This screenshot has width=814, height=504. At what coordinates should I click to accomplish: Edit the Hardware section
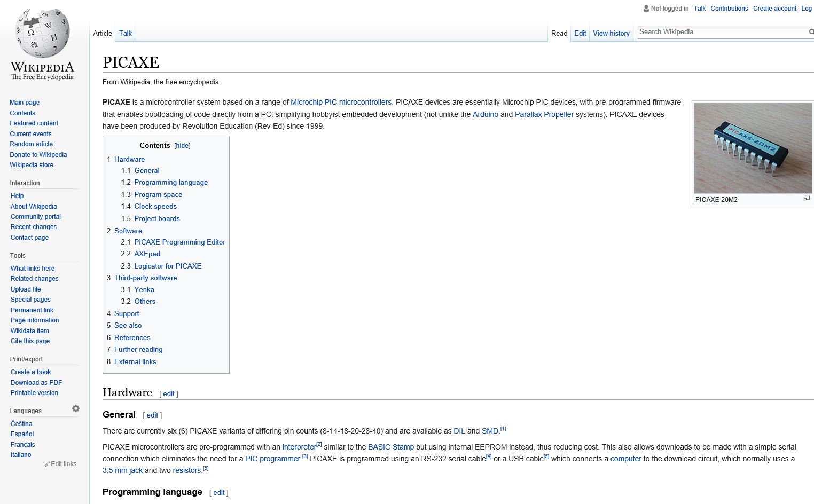(169, 394)
